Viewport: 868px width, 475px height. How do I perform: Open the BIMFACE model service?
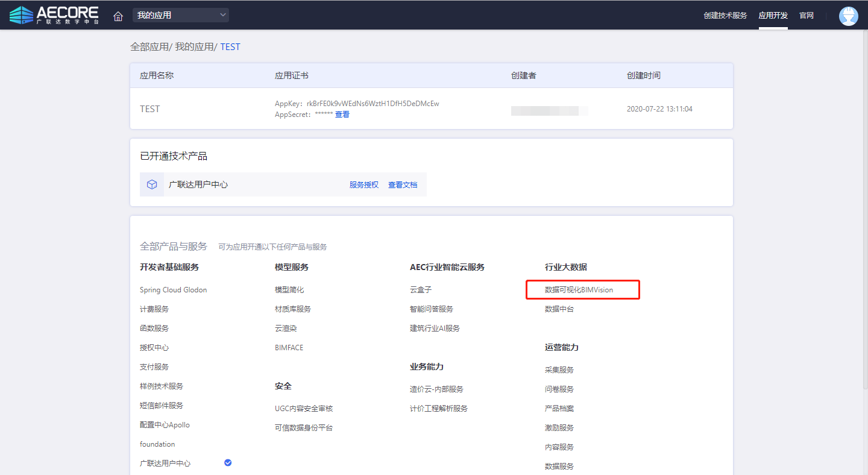click(289, 348)
